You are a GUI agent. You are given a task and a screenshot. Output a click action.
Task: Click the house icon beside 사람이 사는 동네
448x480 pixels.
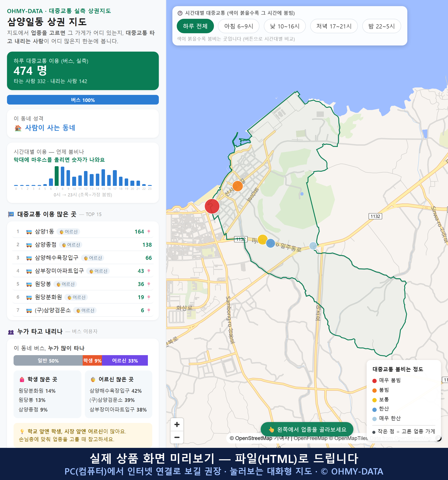coord(18,128)
